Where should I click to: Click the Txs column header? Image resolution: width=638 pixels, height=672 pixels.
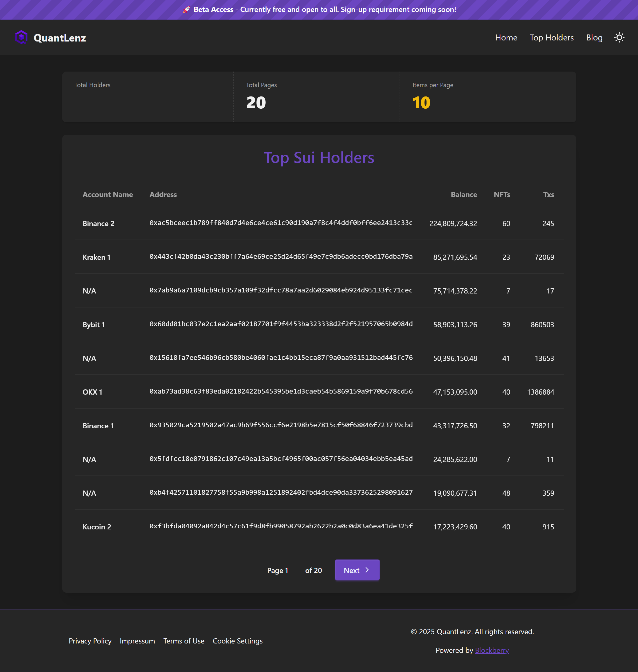pyautogui.click(x=549, y=195)
